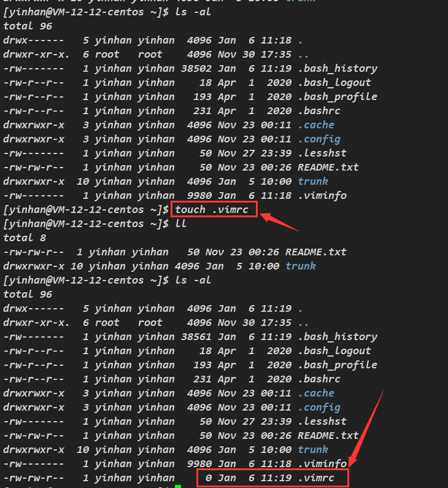Screen dimensions: 448x488
Task: Click the 'total 8' line
Action: tap(25, 238)
